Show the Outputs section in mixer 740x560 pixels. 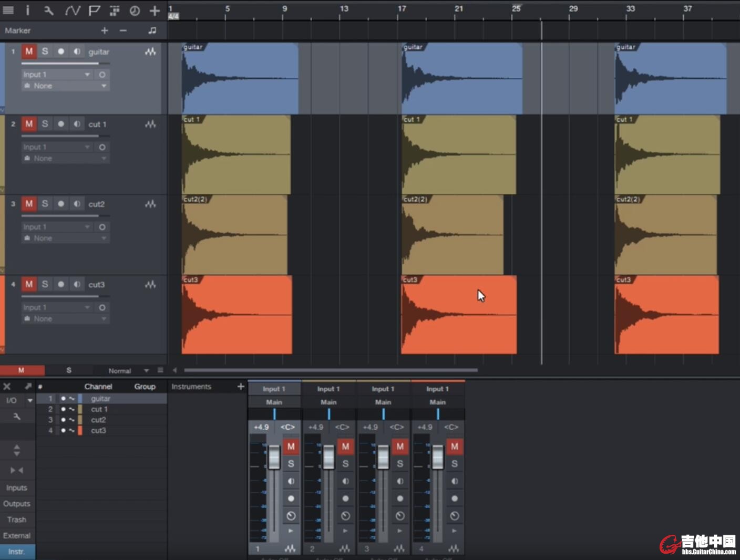click(17, 503)
